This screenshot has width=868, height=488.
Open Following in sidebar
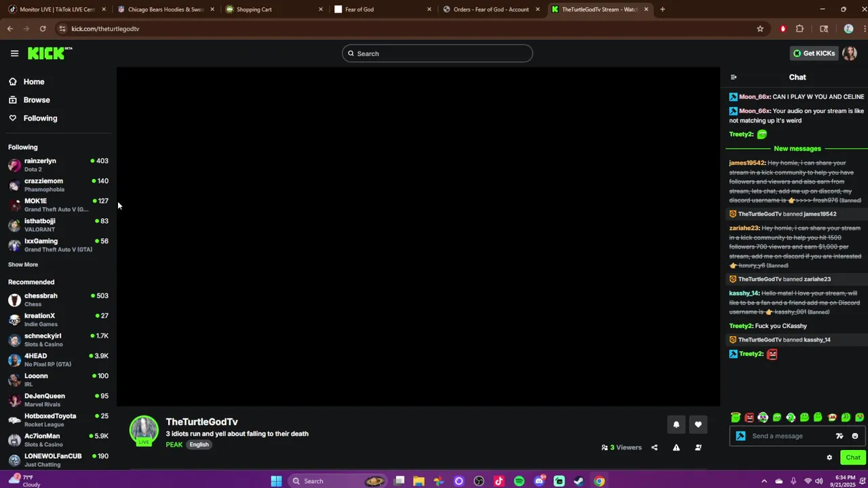pyautogui.click(x=33, y=118)
